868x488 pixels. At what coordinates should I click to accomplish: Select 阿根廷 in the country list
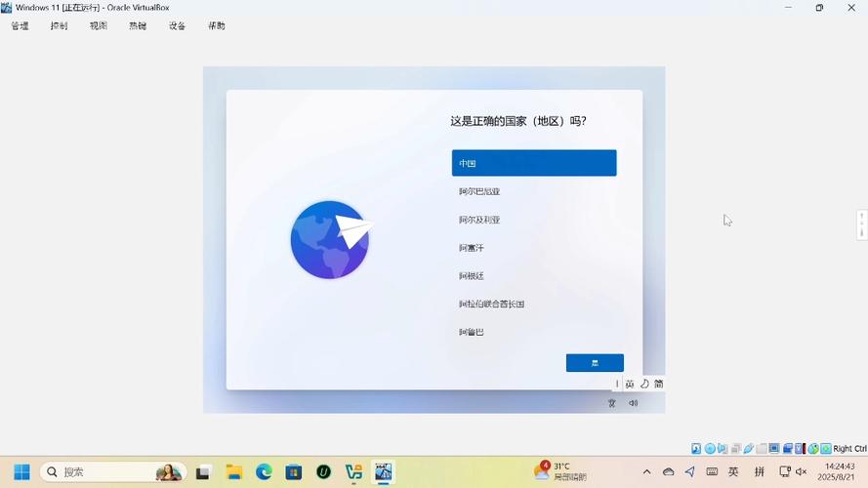(x=534, y=275)
